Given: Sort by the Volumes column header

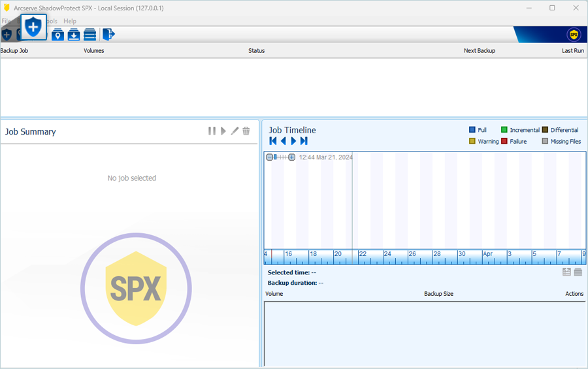Looking at the screenshot, I should [x=93, y=51].
